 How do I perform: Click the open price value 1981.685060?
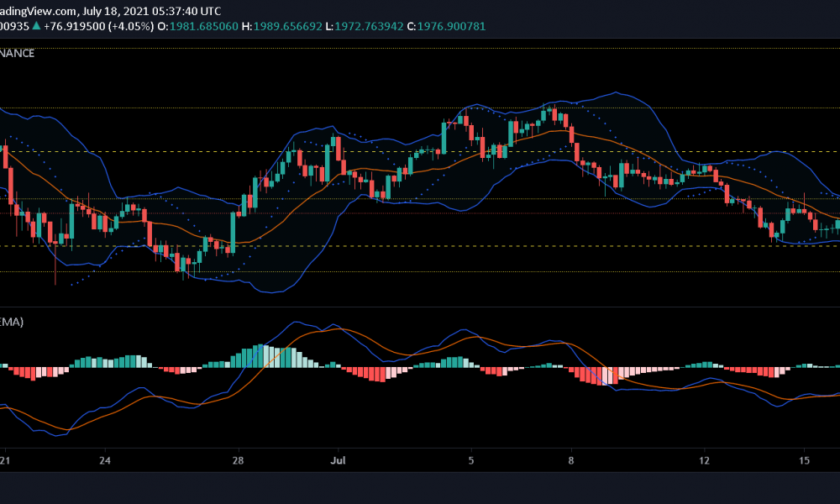click(203, 26)
